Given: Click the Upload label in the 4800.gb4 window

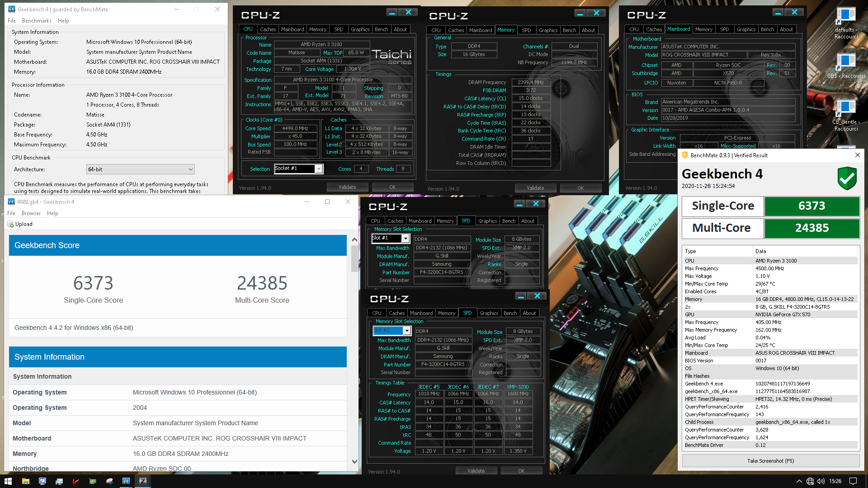Looking at the screenshot, I should coord(24,224).
